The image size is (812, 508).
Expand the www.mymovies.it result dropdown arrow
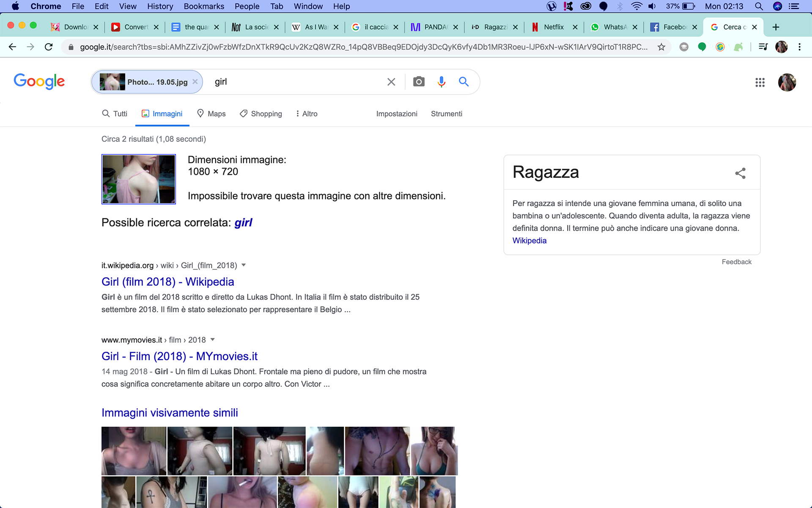(x=213, y=340)
